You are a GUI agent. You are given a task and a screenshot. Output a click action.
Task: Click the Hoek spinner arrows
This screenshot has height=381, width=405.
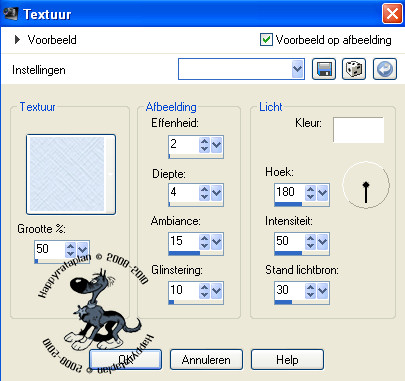(x=310, y=193)
